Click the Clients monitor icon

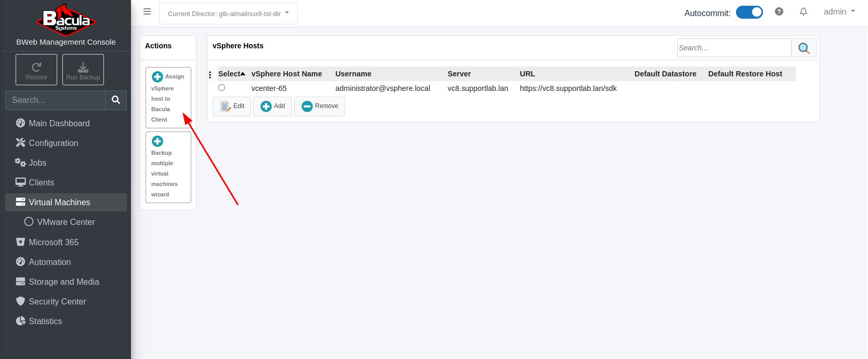tap(20, 182)
